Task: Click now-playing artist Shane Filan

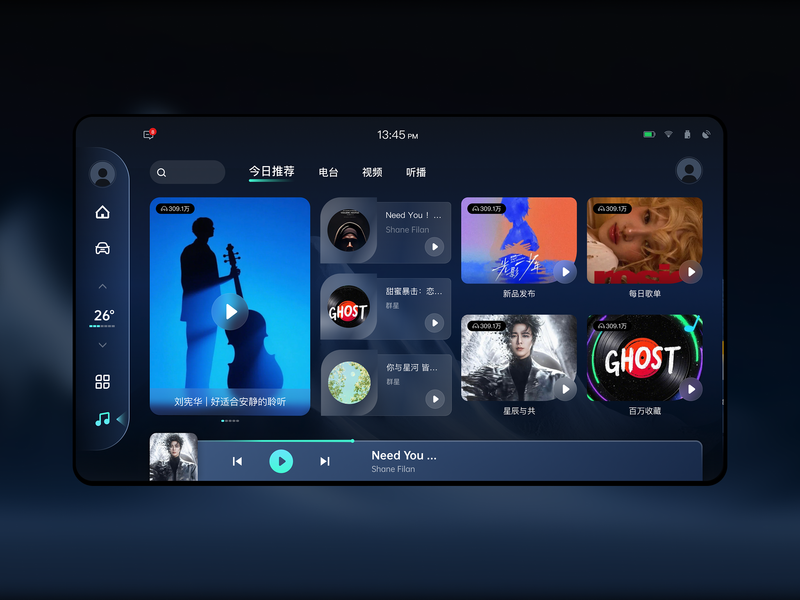Action: coord(393,469)
